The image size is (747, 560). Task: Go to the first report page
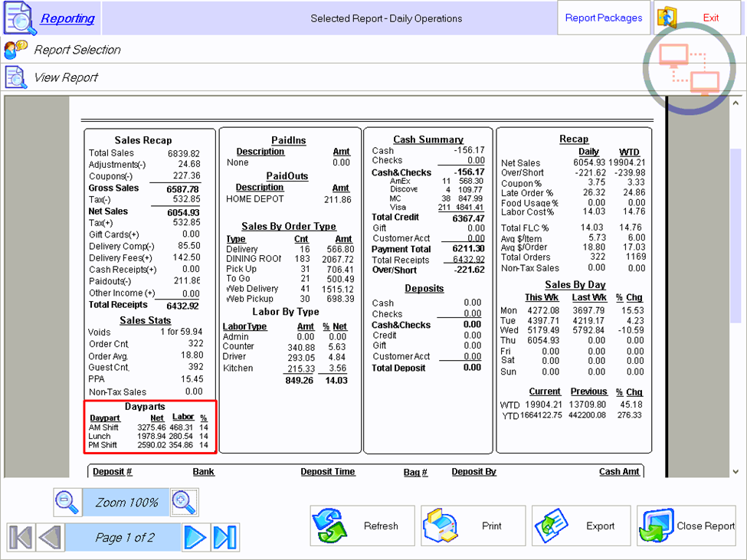[21, 537]
